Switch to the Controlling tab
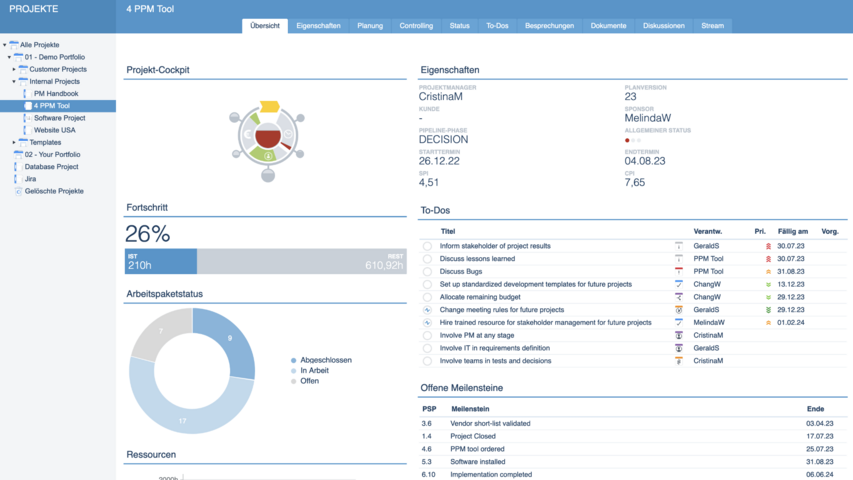The image size is (853, 480). tap(416, 26)
